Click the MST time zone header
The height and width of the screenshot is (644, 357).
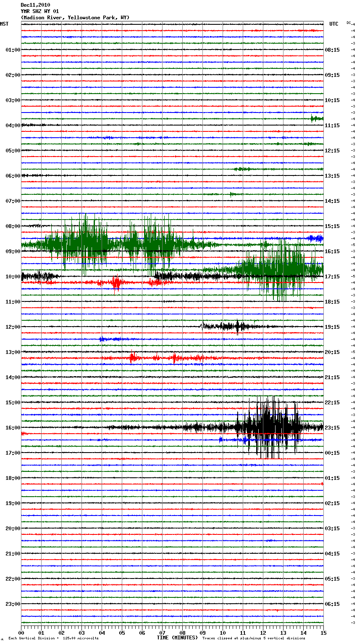4,24
